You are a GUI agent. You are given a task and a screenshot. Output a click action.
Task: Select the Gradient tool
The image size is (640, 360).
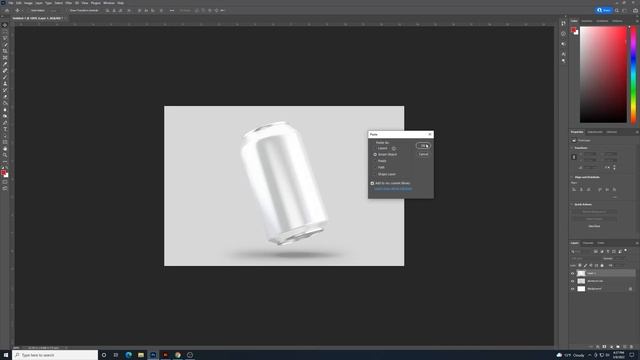5,103
